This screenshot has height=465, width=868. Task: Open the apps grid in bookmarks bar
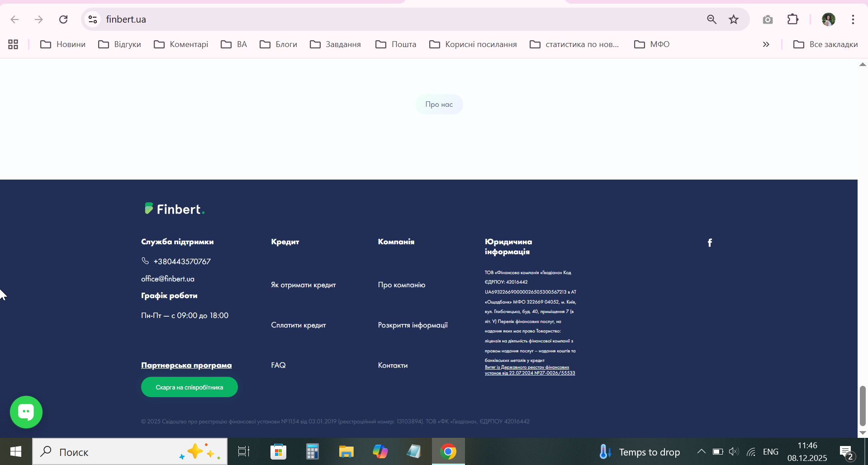coord(13,44)
